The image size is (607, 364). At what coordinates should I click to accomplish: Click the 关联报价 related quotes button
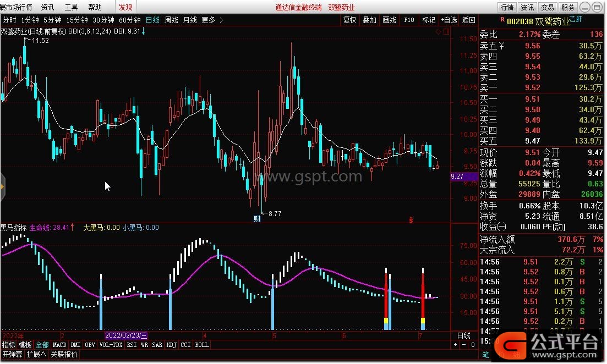tap(64, 354)
